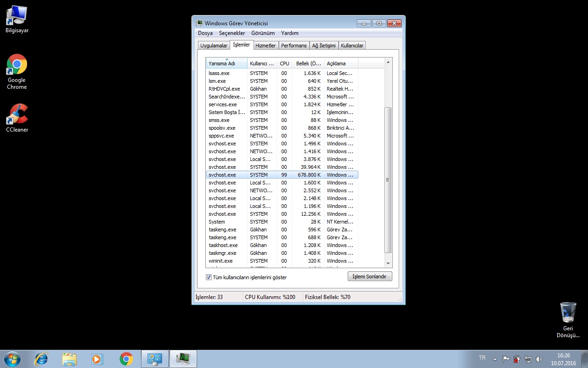Click İşlemler: 33 in the status bar
This screenshot has height=368, width=588.
209,297
